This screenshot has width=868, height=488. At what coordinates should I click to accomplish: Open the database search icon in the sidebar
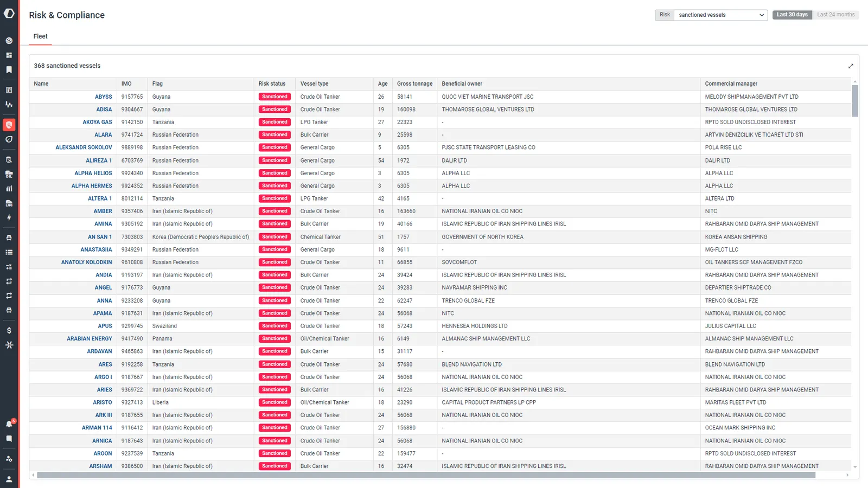(9, 160)
